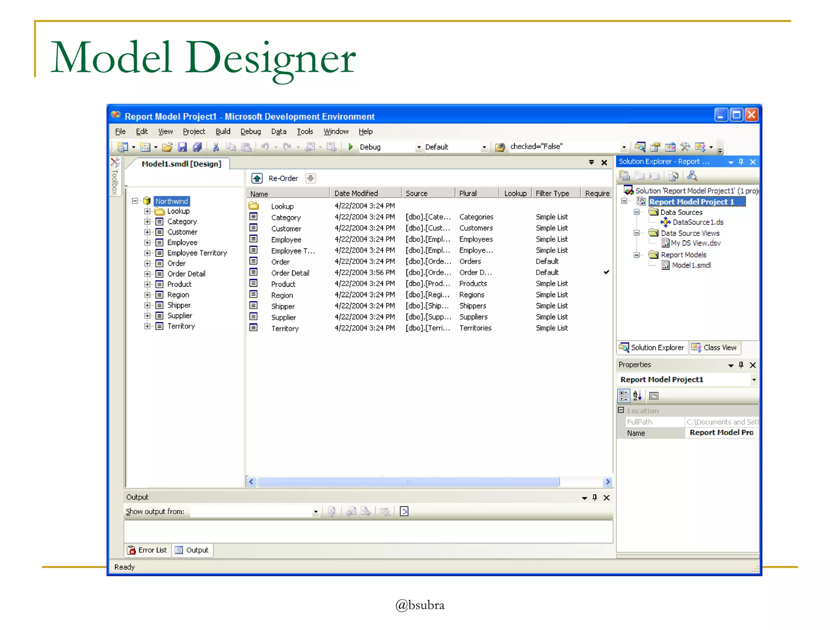Select the Model1.smdl [Design] tab
The image size is (840, 630).
tap(181, 164)
